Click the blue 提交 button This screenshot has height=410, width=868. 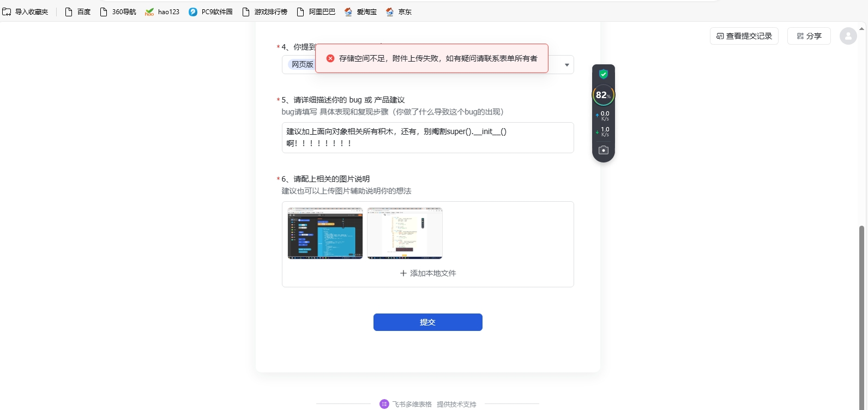(x=428, y=322)
